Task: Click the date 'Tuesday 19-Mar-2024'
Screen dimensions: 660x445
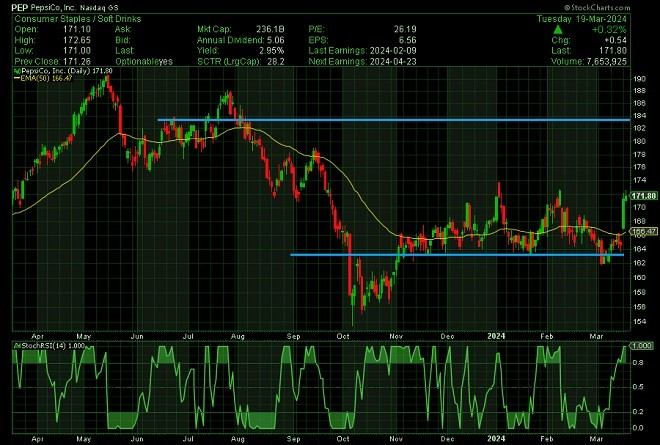Action: (x=581, y=19)
